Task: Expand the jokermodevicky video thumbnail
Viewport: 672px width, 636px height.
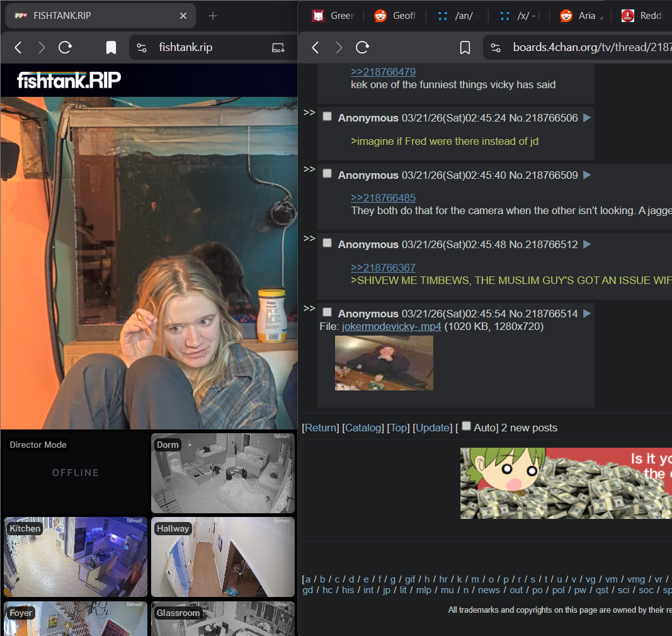Action: point(384,363)
